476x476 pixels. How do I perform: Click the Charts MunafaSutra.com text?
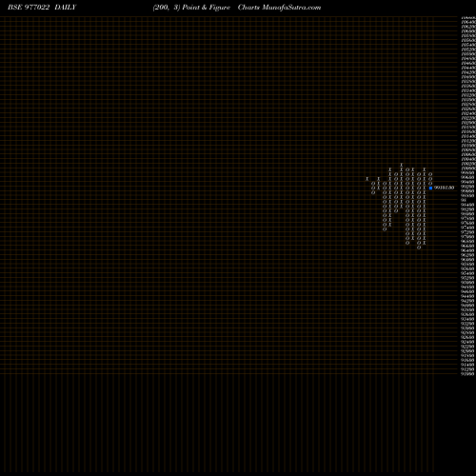click(279, 8)
